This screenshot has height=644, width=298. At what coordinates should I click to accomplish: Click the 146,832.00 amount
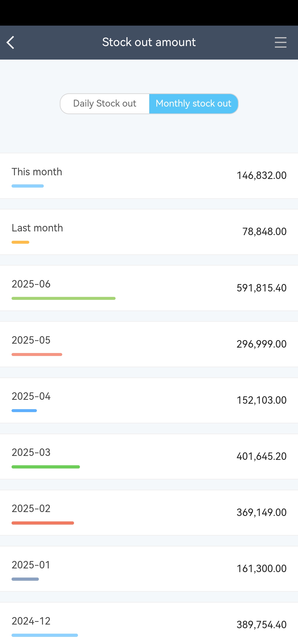(x=261, y=176)
